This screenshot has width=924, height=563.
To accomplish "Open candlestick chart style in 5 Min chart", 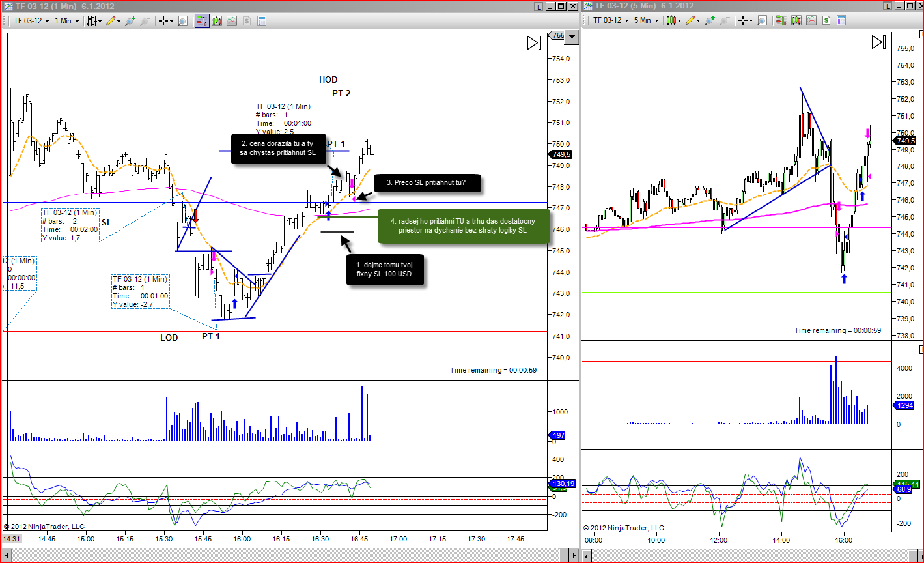I will (671, 21).
